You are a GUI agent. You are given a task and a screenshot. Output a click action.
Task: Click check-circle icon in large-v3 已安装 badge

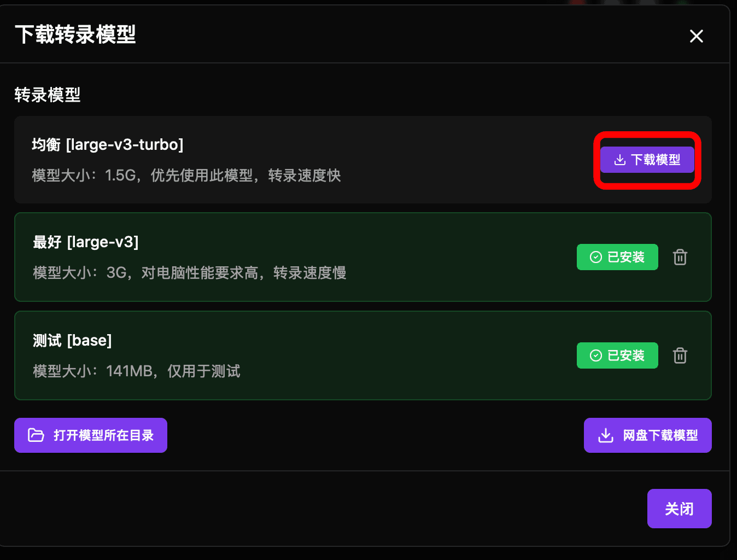(596, 257)
